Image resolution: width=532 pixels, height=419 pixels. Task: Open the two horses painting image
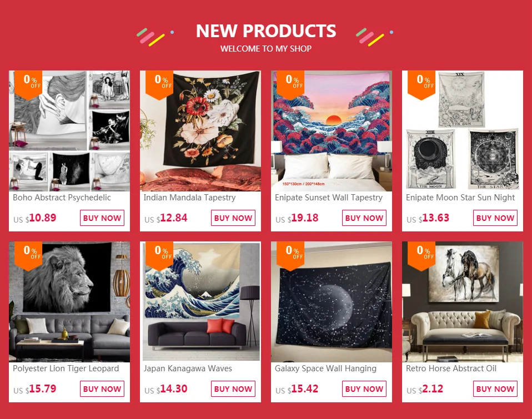[463, 302]
